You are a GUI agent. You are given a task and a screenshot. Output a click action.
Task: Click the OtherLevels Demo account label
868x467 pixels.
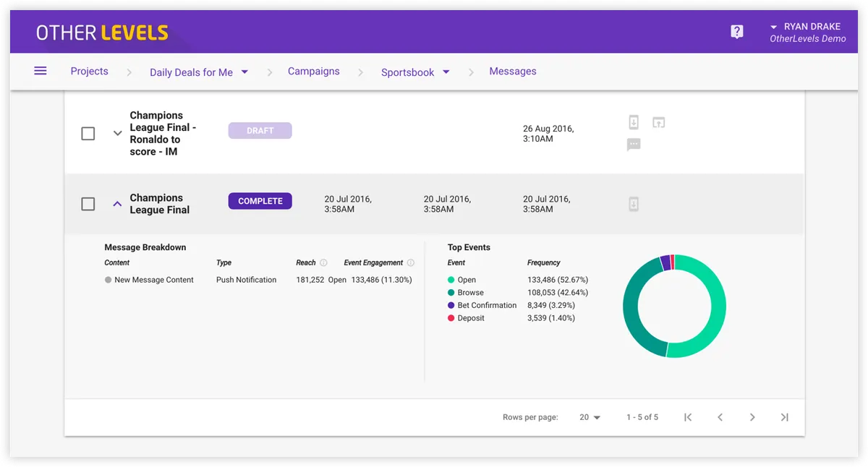pos(808,39)
